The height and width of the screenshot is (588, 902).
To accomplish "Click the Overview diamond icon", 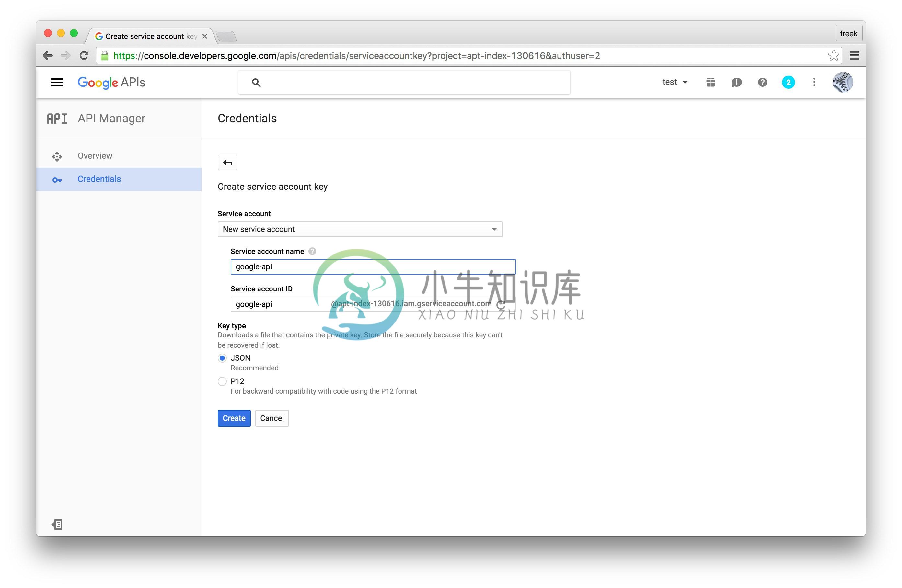I will pos(57,156).
